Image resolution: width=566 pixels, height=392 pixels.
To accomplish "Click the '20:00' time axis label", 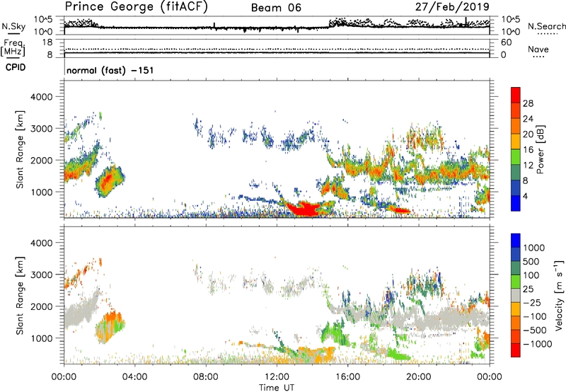I will coord(419,377).
